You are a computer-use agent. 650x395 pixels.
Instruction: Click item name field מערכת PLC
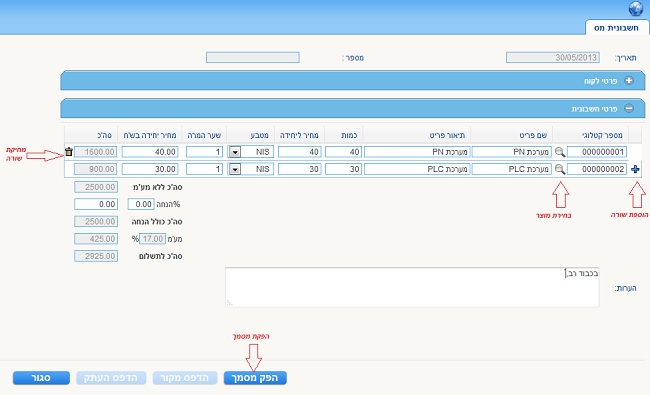click(x=512, y=169)
